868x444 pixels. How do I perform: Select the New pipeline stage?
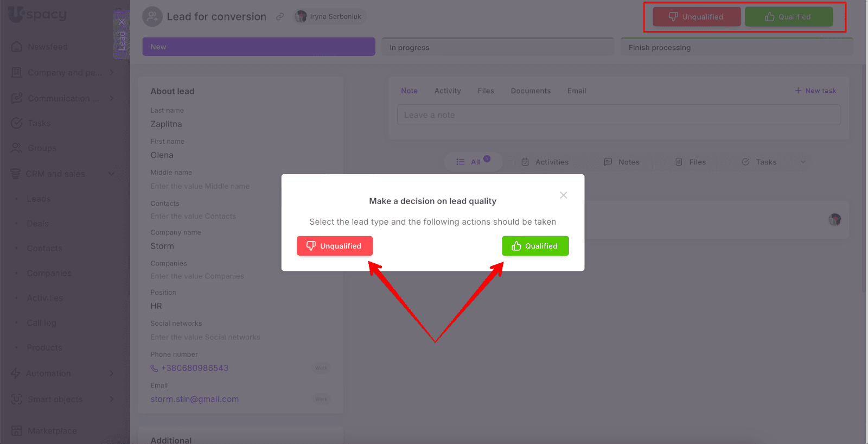[x=259, y=47]
